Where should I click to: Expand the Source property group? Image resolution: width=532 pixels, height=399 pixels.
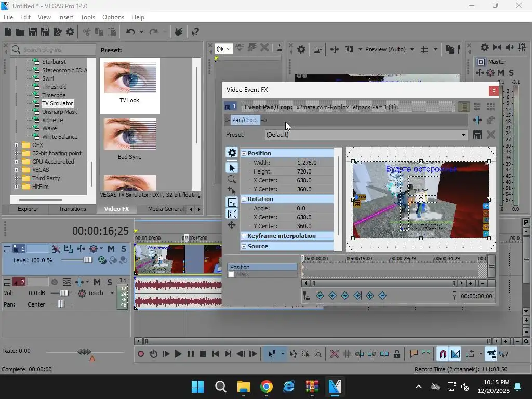point(244,247)
